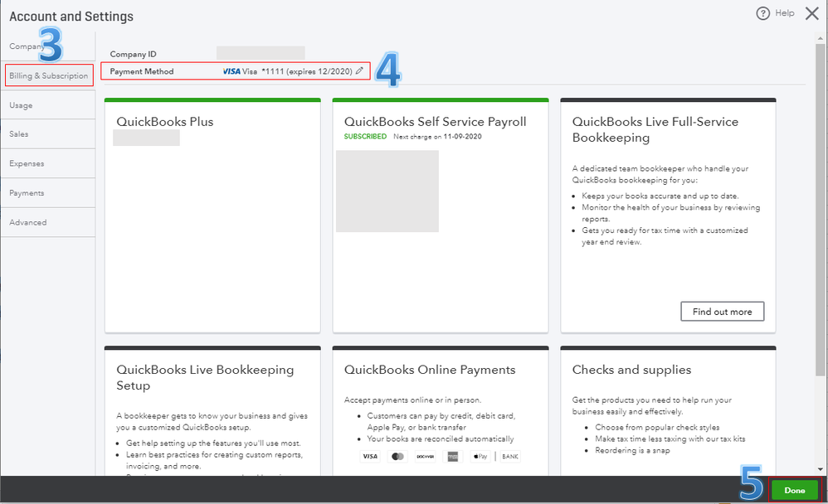
Task: Select the Billing & Subscription tab
Action: tap(49, 75)
